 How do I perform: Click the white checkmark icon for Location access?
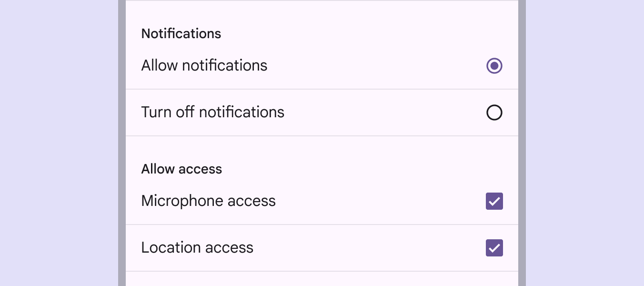point(494,248)
